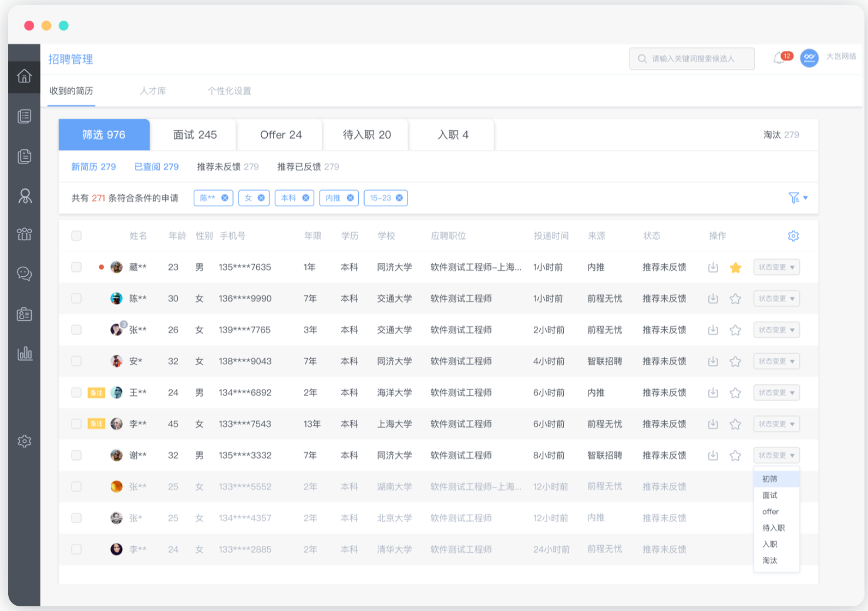Open 状态变更 dropdown for 李** aged 45
Image resolution: width=868 pixels, height=611 pixels.
(x=776, y=424)
